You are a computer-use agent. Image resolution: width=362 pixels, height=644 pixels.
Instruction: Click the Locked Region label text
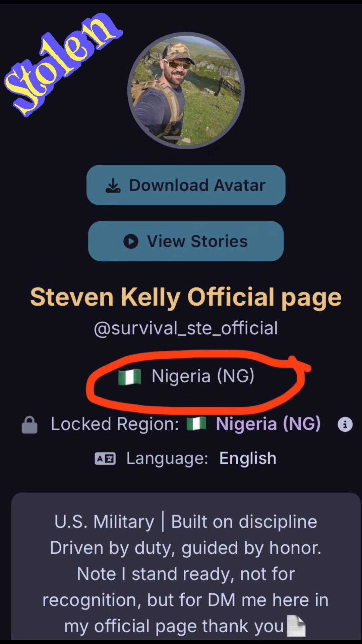click(x=115, y=424)
